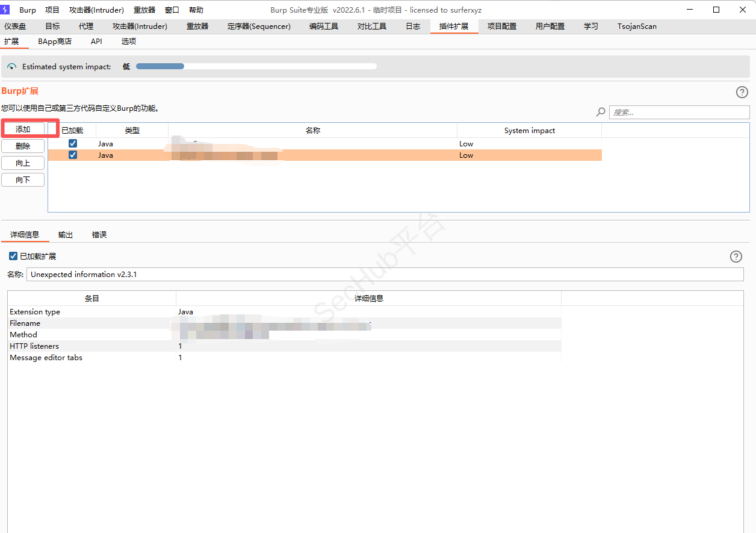Click the 添加 button
This screenshot has height=533, width=756.
tap(23, 129)
